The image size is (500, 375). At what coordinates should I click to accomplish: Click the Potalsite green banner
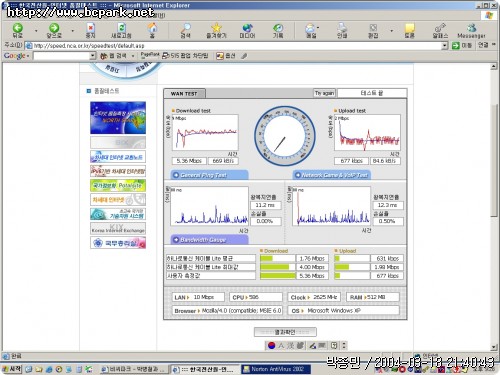click(118, 185)
